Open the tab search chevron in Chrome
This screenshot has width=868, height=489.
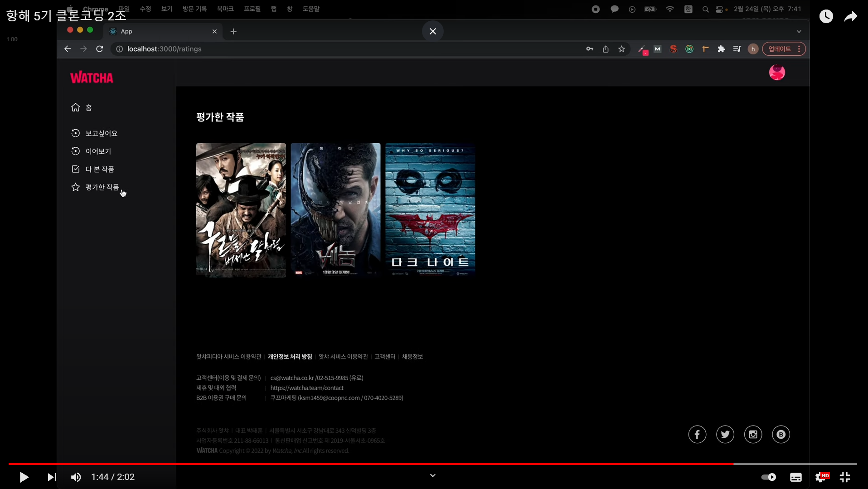(799, 31)
